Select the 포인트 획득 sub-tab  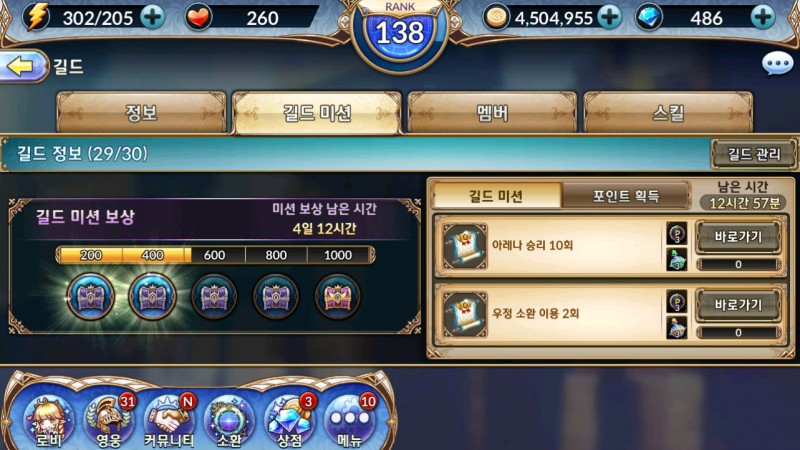point(626,196)
